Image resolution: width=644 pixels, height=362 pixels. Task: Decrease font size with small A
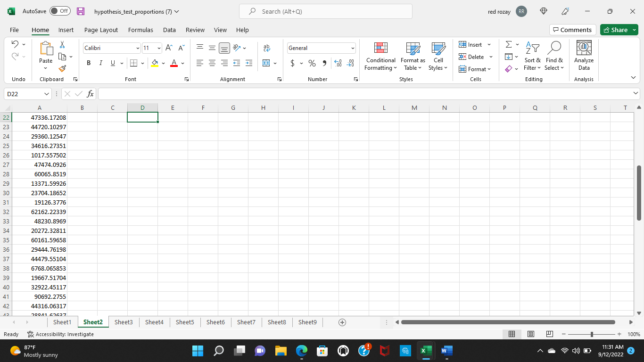(x=181, y=48)
